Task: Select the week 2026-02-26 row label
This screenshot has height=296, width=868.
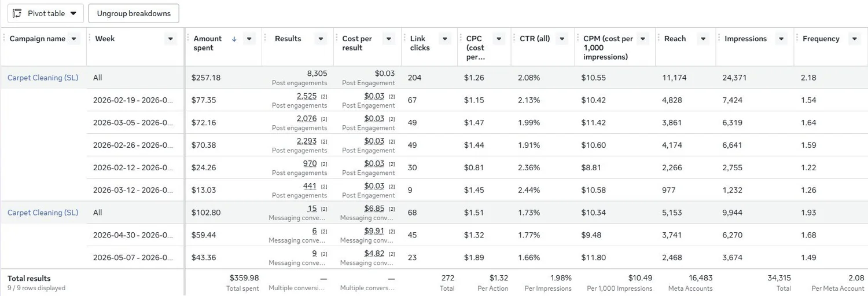Action: [133, 145]
